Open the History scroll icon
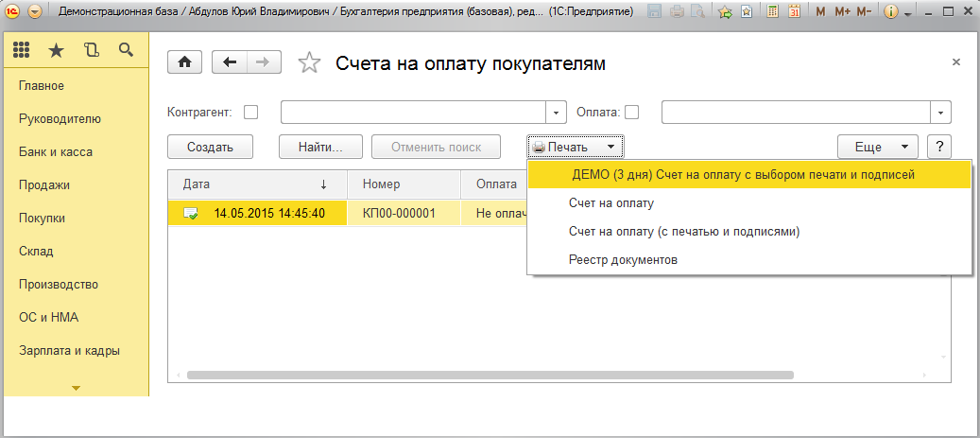The image size is (980, 438). [x=91, y=50]
